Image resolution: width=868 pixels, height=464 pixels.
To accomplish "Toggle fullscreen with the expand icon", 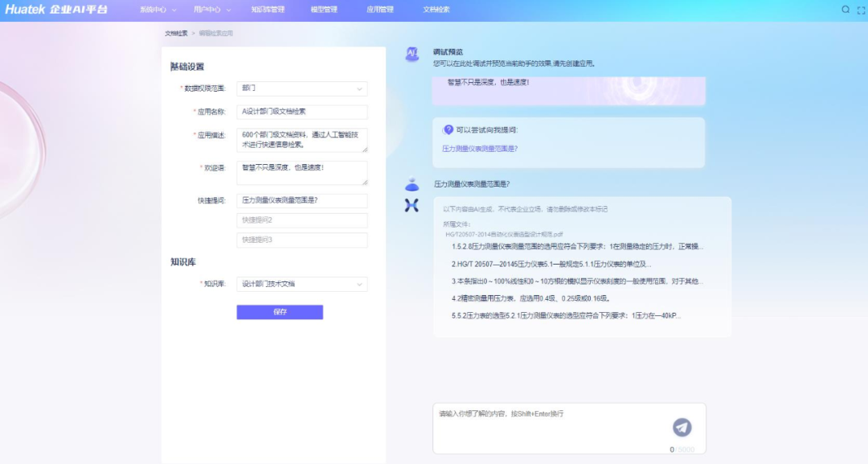I will click(862, 10).
